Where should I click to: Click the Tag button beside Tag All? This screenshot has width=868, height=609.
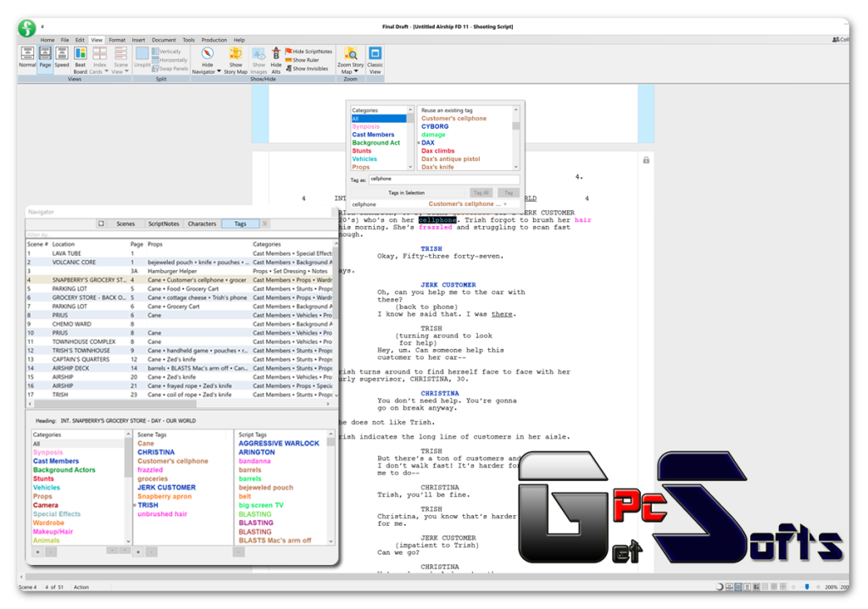pos(509,193)
